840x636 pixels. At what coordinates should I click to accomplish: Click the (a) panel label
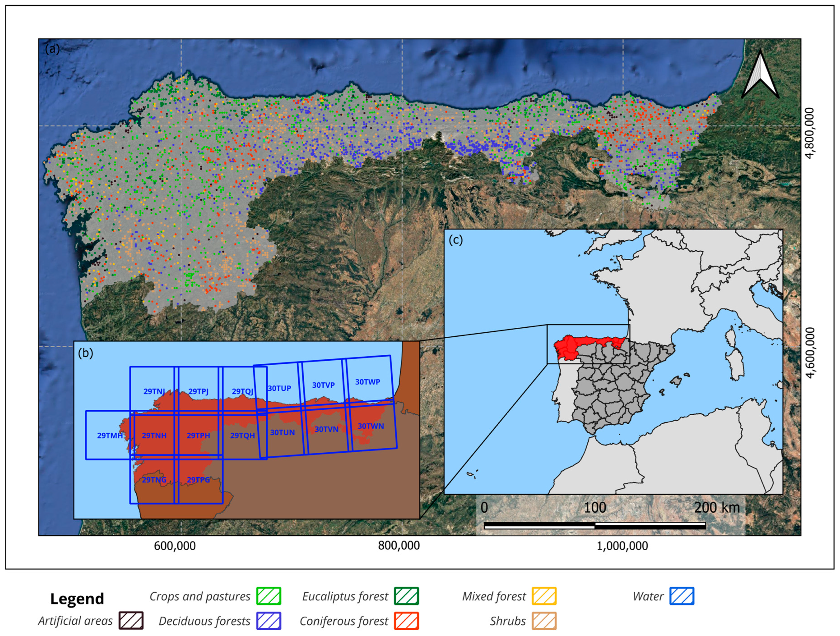click(x=52, y=49)
